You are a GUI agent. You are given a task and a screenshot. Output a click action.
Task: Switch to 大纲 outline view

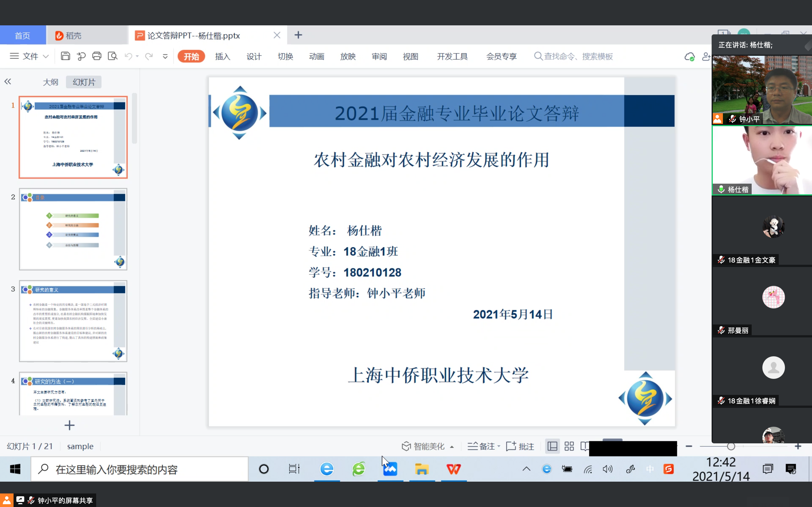tap(51, 82)
